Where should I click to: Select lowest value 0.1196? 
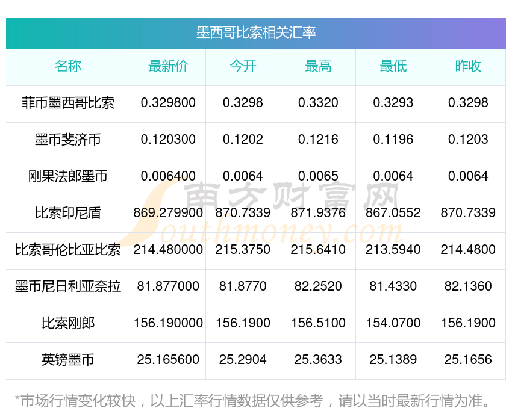[x=393, y=140]
